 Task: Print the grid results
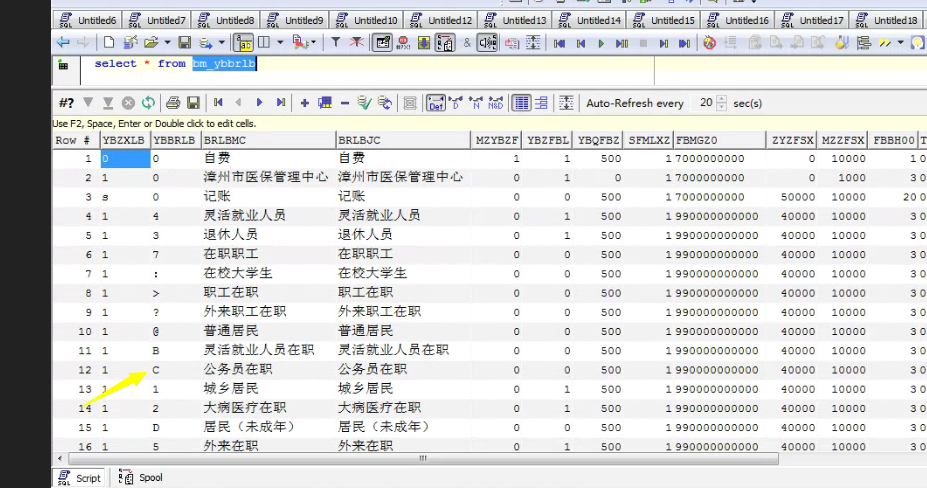pyautogui.click(x=173, y=103)
